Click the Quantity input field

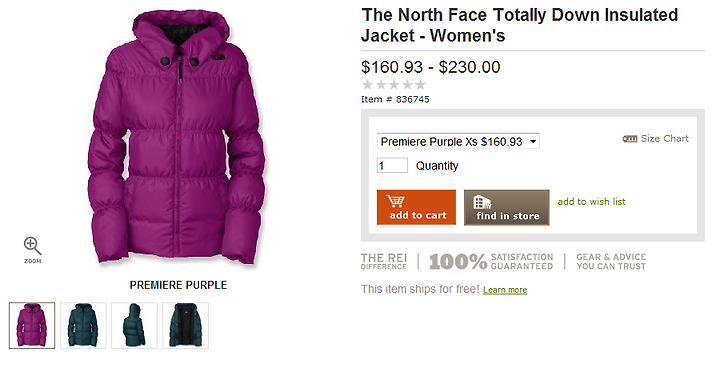point(392,165)
